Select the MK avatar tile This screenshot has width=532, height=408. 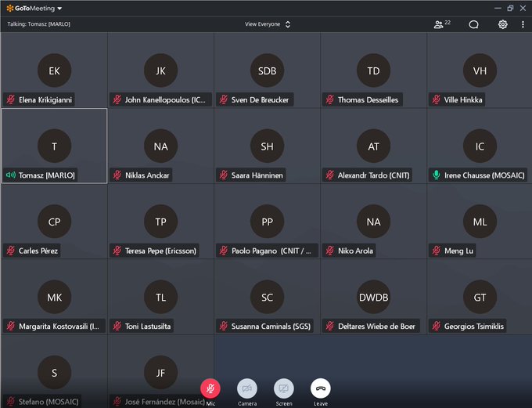54,297
